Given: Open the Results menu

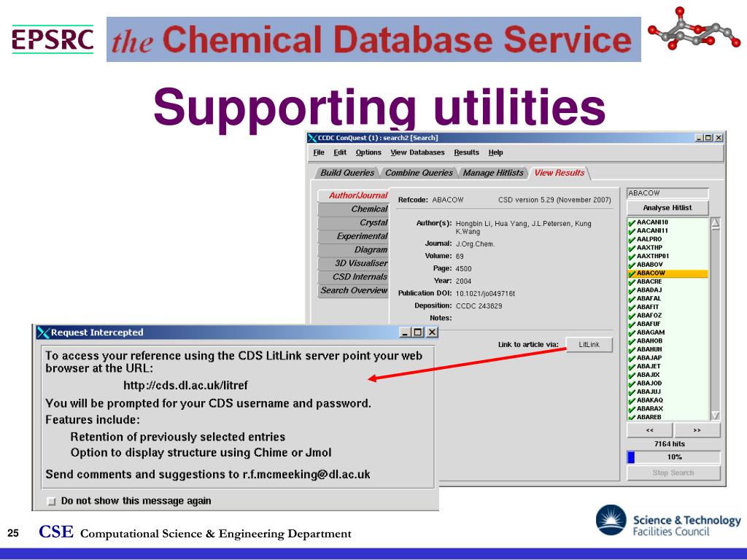Looking at the screenshot, I should point(466,152).
